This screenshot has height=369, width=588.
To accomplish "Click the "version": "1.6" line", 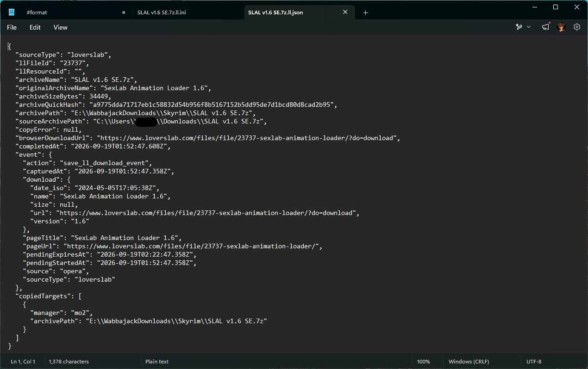I will (x=60, y=221).
